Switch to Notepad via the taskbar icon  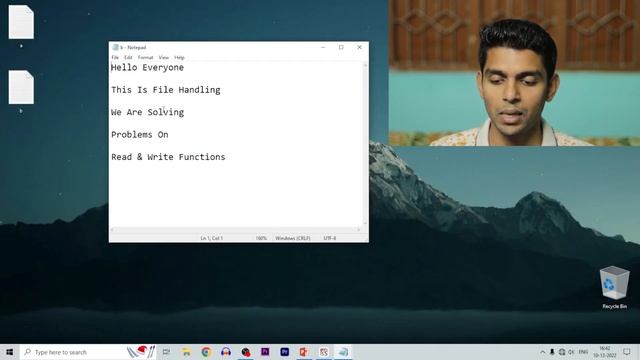[x=343, y=352]
